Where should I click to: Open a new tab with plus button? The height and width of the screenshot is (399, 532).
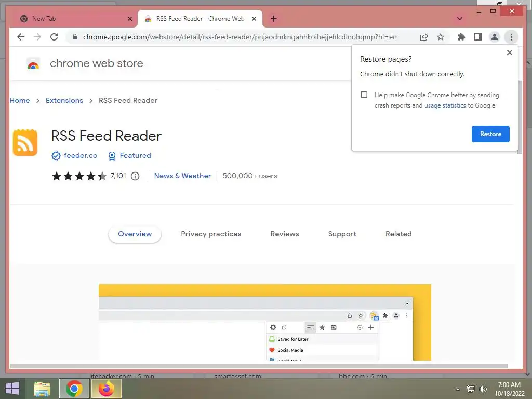[x=274, y=19]
